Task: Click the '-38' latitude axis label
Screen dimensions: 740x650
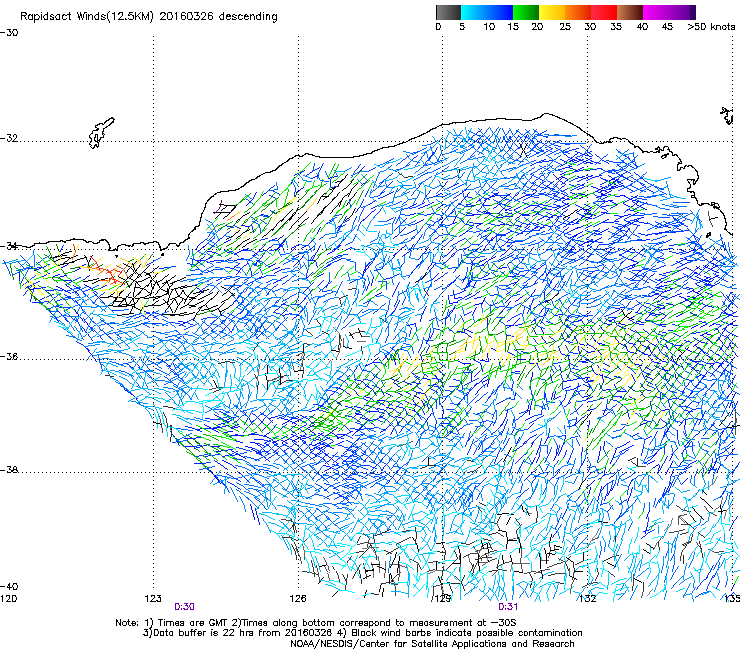Action: [x=9, y=470]
